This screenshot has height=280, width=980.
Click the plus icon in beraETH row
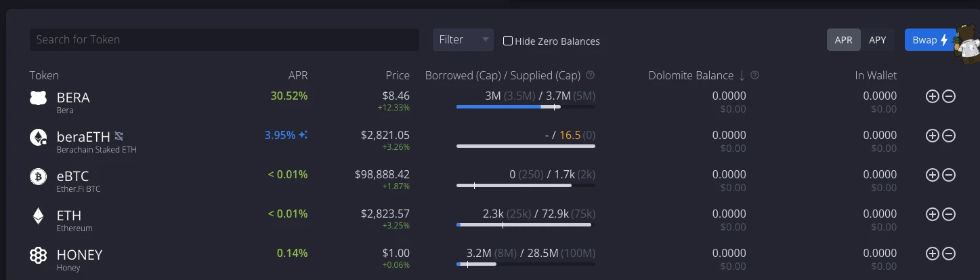(932, 136)
